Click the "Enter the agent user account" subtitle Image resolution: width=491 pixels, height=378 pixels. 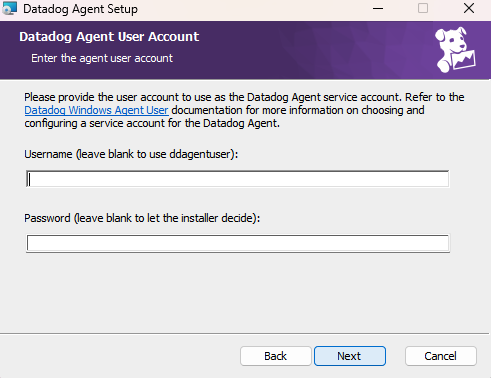[102, 58]
